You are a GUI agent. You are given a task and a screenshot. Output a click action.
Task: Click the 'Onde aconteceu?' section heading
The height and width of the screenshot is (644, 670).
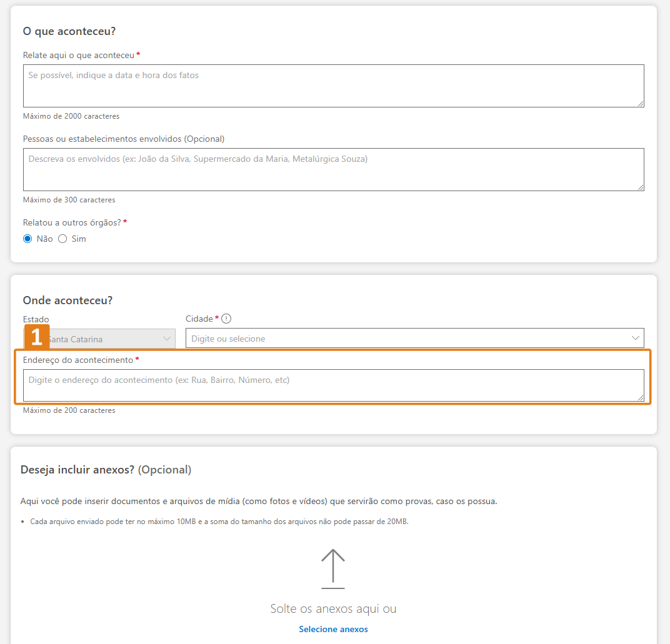(67, 300)
